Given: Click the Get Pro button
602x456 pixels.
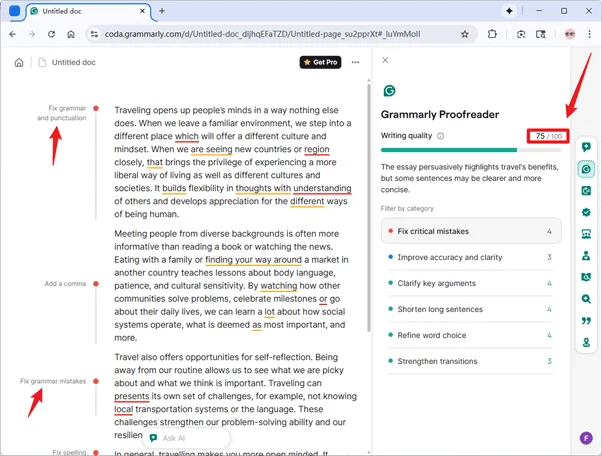Looking at the screenshot, I should pos(320,62).
